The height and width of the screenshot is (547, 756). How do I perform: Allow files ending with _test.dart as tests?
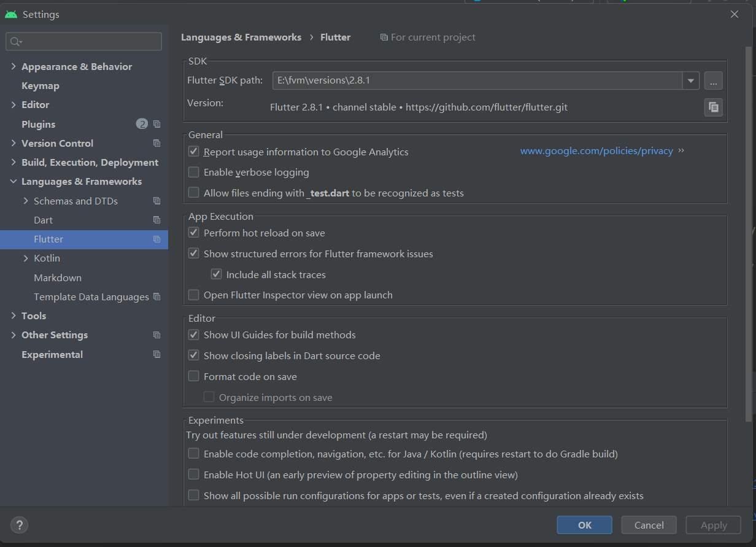tap(193, 193)
